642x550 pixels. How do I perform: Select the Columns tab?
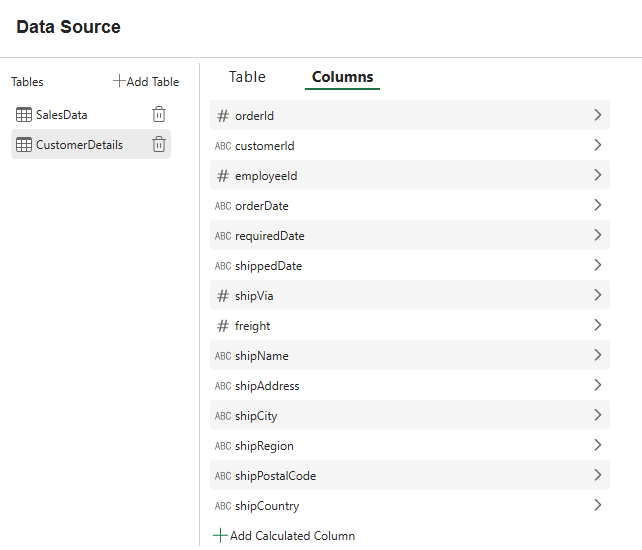click(x=342, y=77)
